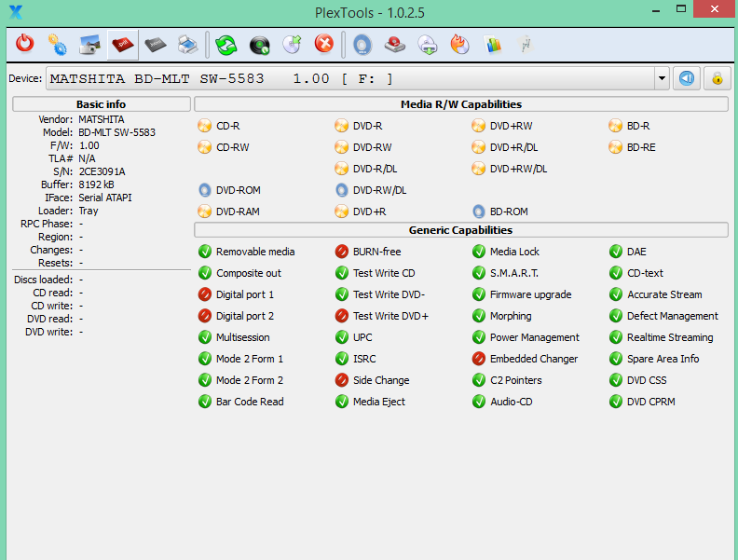Image resolution: width=738 pixels, height=560 pixels.
Task: Click the camera screenshot toolbar icon
Action: (x=89, y=45)
